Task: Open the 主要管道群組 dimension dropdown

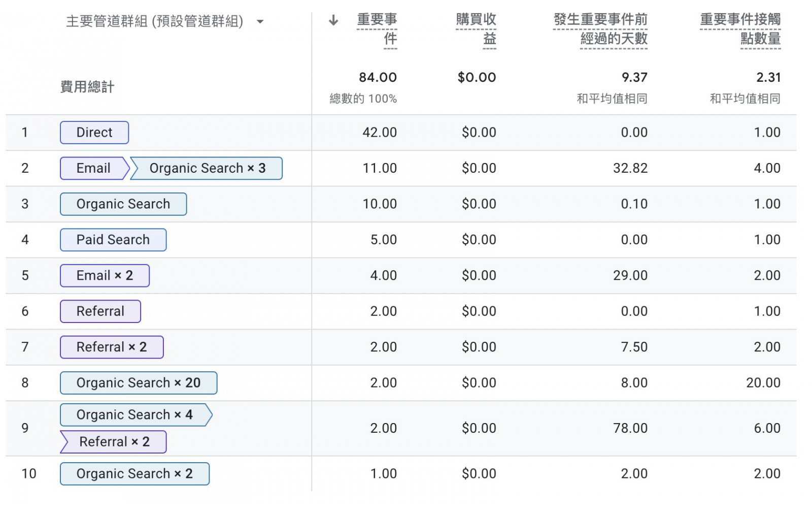Action: 260,22
